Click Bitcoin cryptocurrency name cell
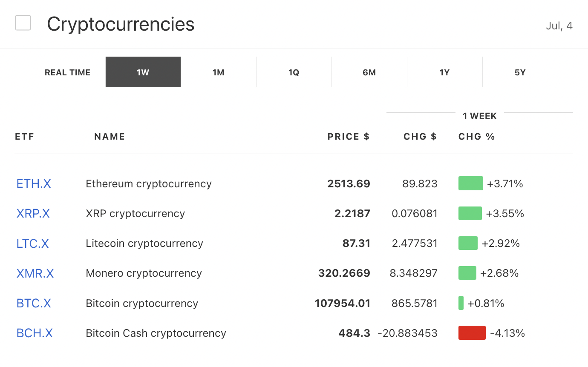 (142, 303)
